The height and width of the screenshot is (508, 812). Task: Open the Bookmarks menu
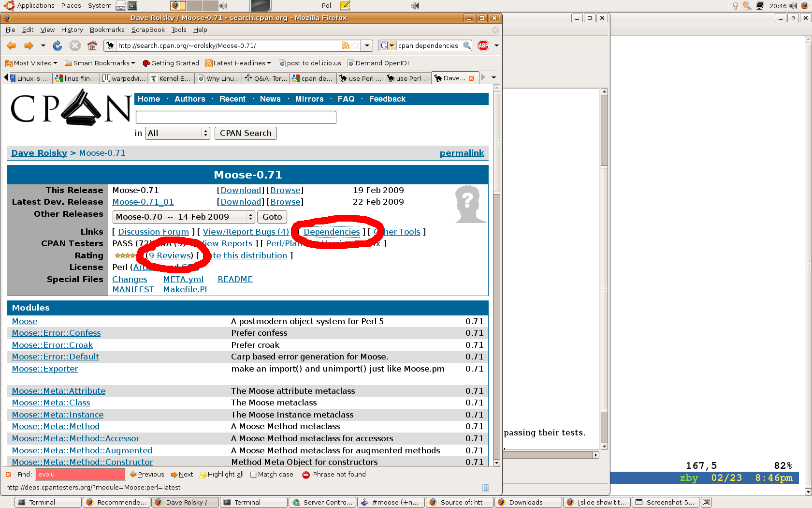pyautogui.click(x=107, y=30)
